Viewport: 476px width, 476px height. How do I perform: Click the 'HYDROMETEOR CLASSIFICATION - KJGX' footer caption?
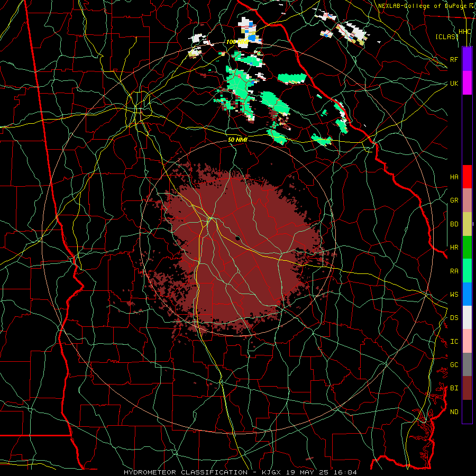point(199,472)
